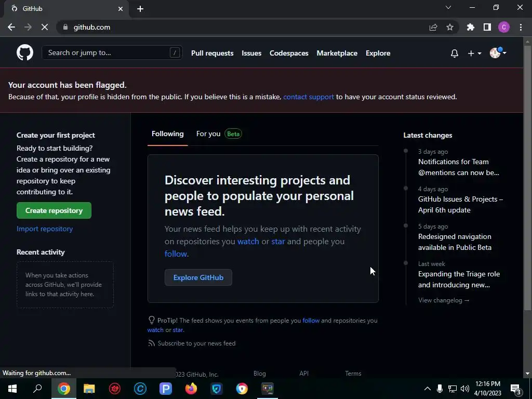This screenshot has height=399, width=532.
Task: Open the user avatar menu
Action: click(498, 52)
